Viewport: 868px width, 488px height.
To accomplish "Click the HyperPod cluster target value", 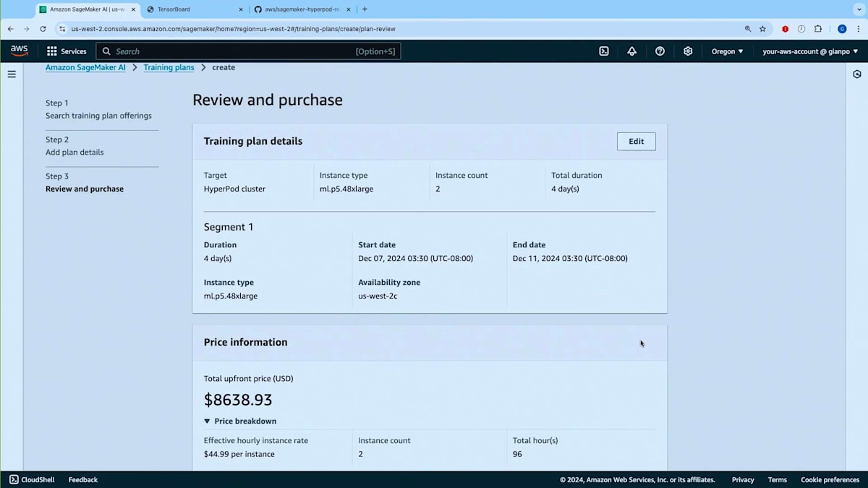I will (x=234, y=189).
